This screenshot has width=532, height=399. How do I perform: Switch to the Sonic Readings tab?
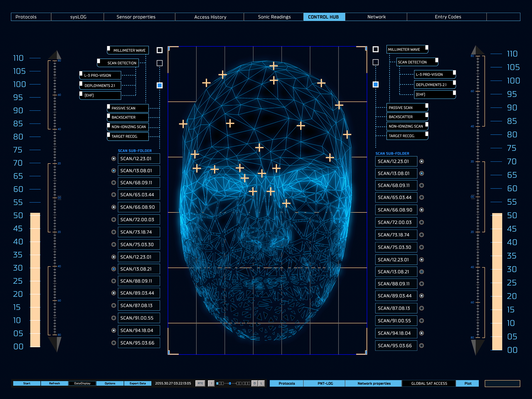[x=274, y=17]
